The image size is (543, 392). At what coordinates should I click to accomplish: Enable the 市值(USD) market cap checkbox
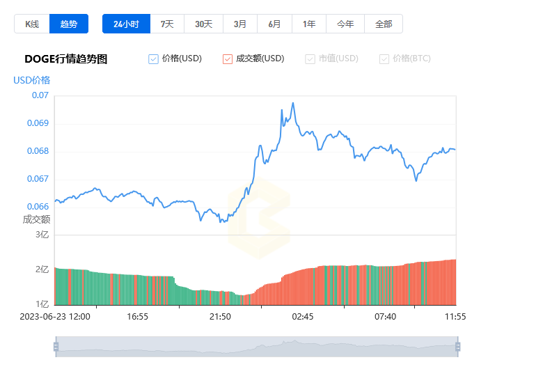(x=310, y=59)
